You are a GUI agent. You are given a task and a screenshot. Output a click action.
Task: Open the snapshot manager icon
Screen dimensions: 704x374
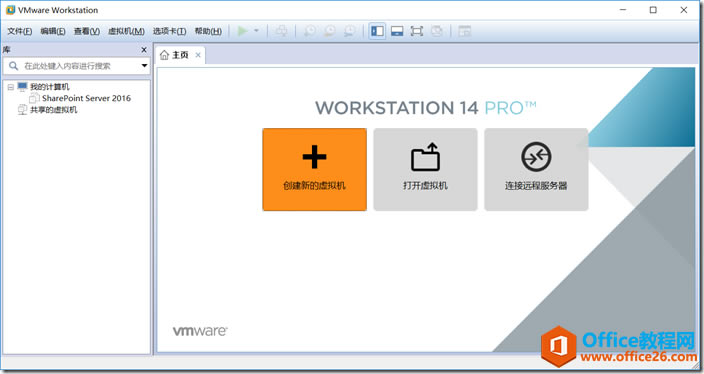click(349, 31)
